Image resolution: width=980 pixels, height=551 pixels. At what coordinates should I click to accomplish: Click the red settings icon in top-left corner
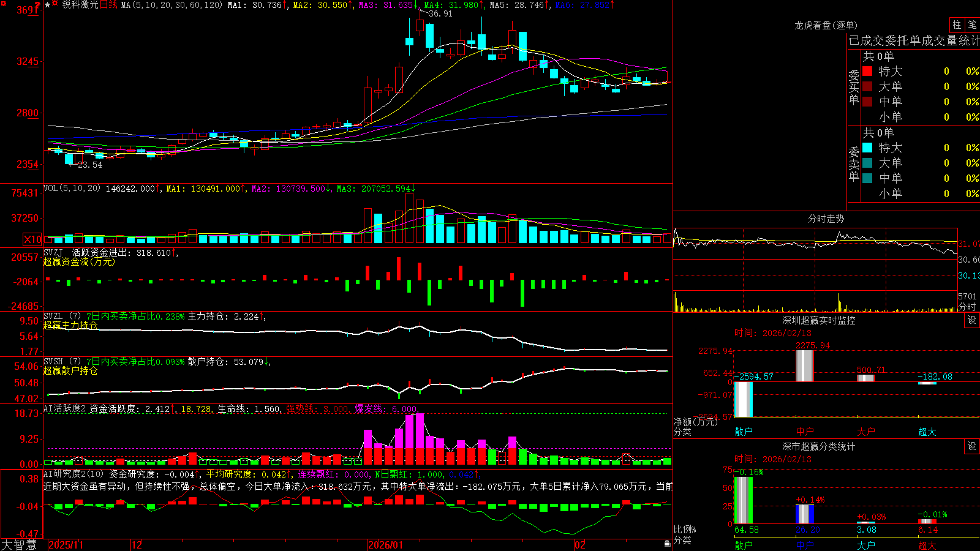(4, 4)
